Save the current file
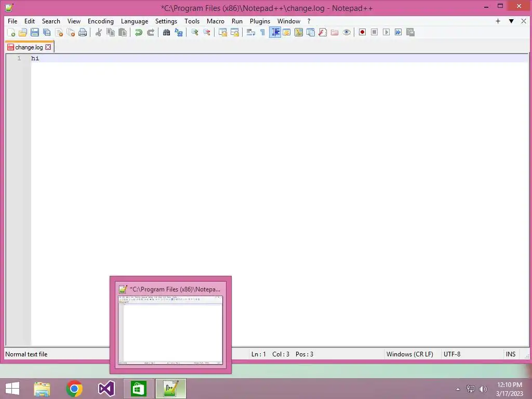The height and width of the screenshot is (399, 532). (x=35, y=32)
